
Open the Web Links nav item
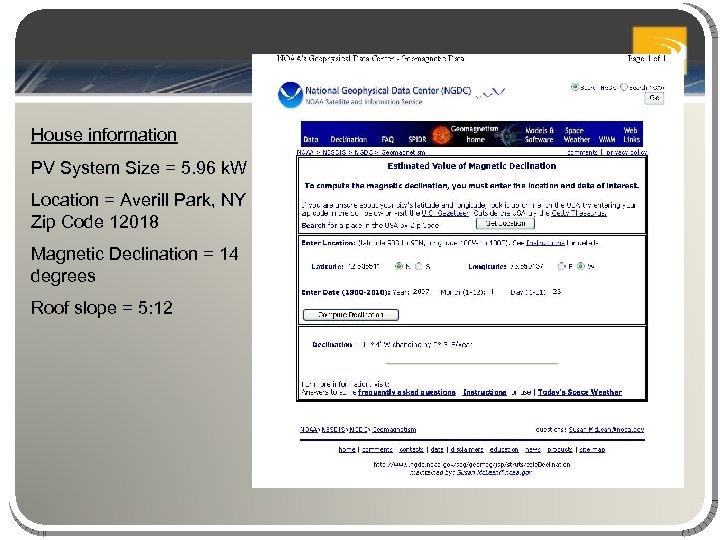631,135
